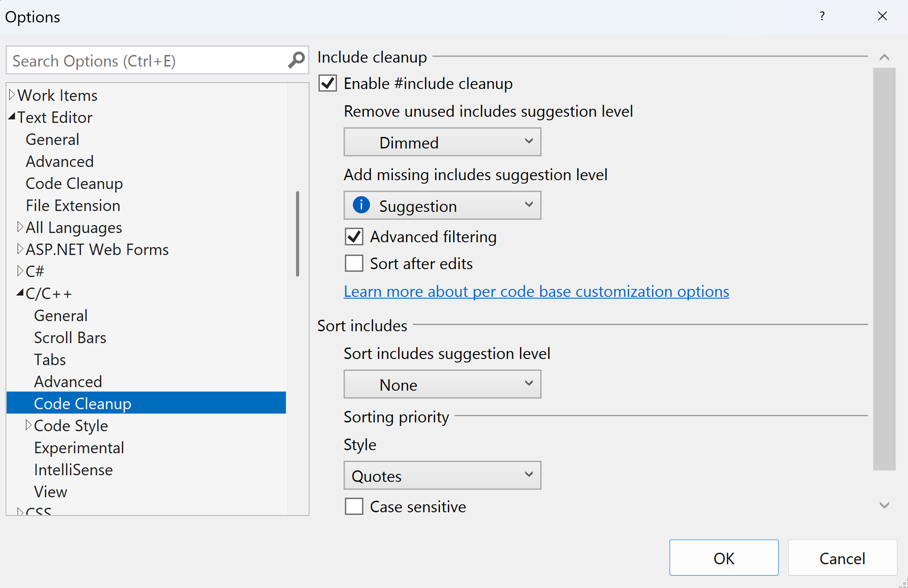Toggle the Case sensitive checkbox
This screenshot has width=908, height=588.
tap(354, 506)
